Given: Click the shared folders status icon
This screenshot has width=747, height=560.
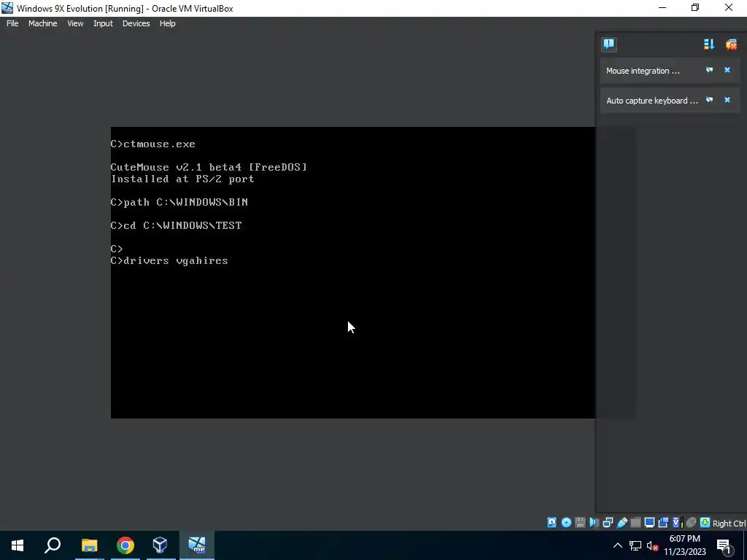Looking at the screenshot, I should [x=635, y=522].
